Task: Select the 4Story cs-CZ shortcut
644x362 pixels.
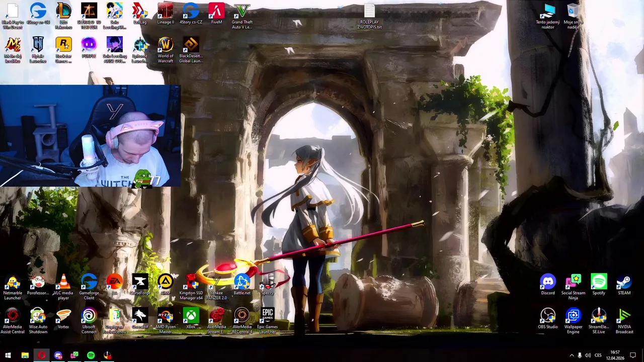Action: pos(191,14)
